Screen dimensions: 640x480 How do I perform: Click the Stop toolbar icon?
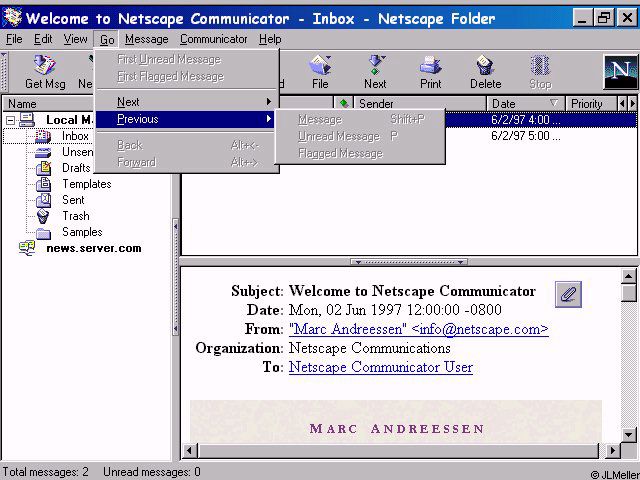point(540,72)
